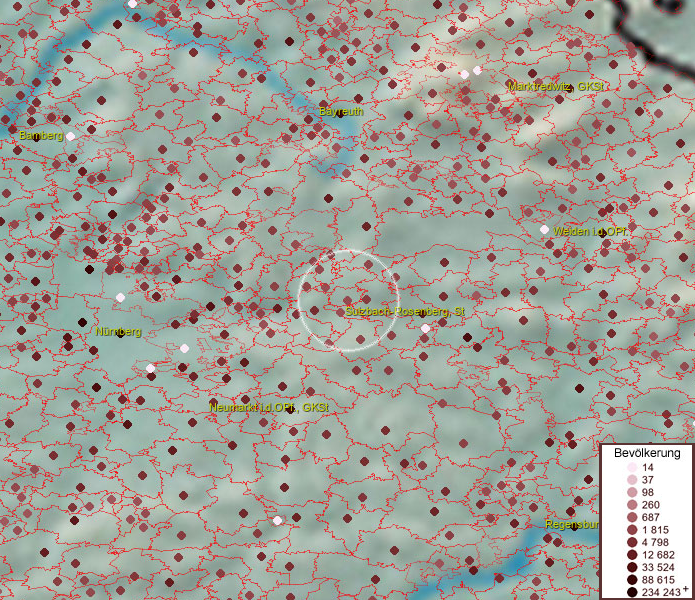Click the white point beside Bamberg label
The height and width of the screenshot is (600, 695).
(70, 136)
